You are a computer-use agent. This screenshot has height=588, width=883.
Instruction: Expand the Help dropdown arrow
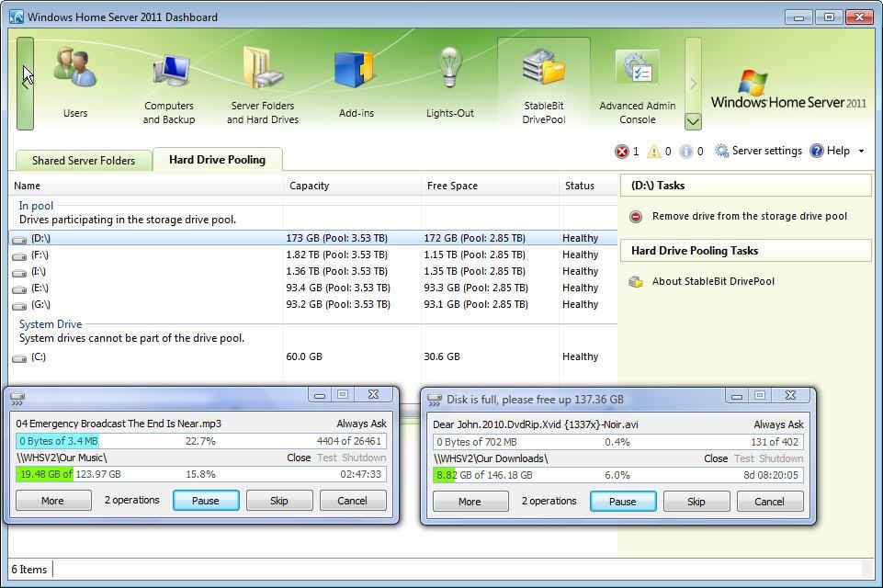pos(861,152)
